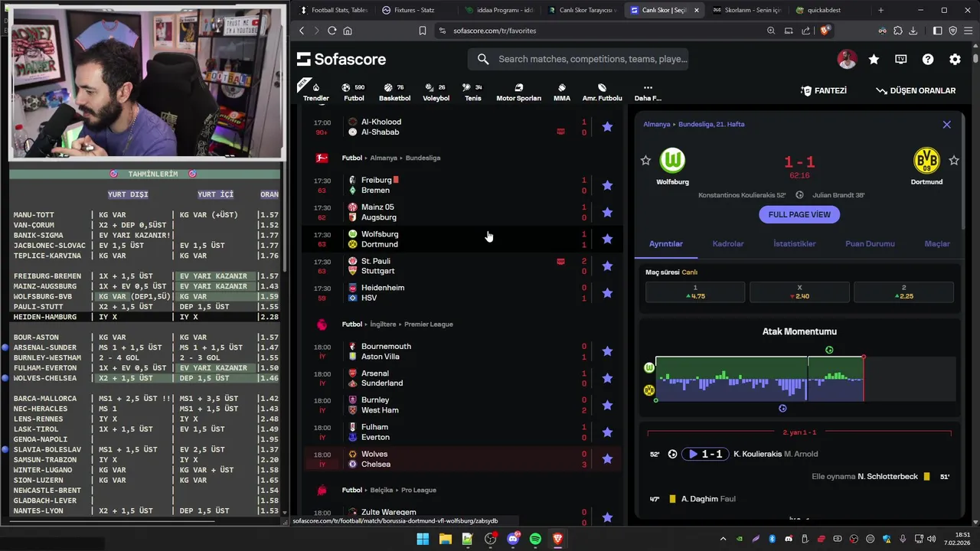Toggle favorite star for Heidenheim-HSV

point(607,292)
